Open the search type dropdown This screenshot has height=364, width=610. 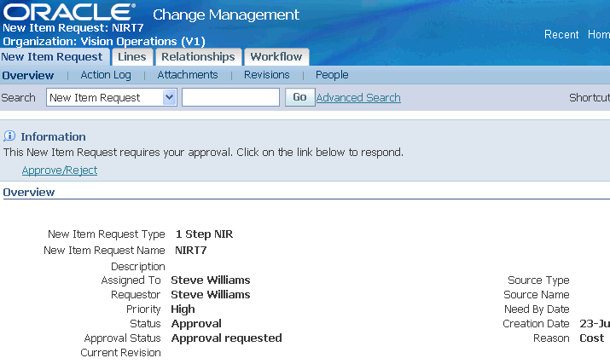[x=112, y=97]
